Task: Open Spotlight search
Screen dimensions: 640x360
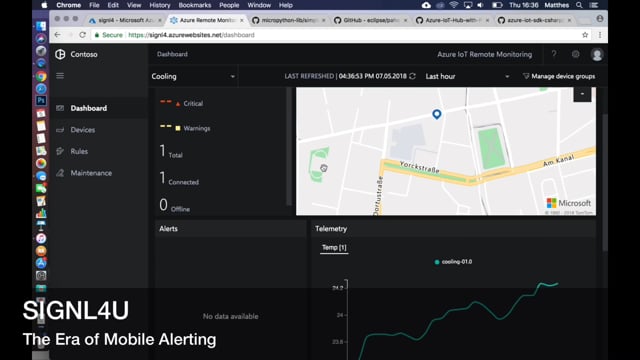Action: [579, 5]
